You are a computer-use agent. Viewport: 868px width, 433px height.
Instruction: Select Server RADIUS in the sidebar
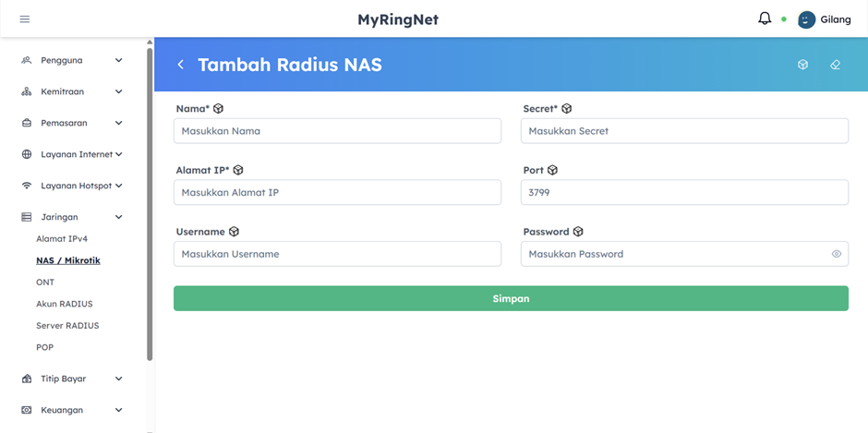tap(67, 326)
